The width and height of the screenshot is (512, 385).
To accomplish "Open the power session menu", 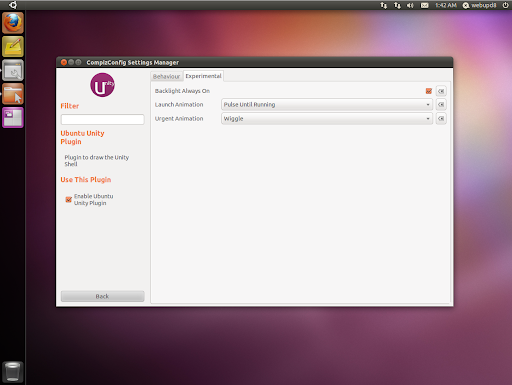I will 506,5.
